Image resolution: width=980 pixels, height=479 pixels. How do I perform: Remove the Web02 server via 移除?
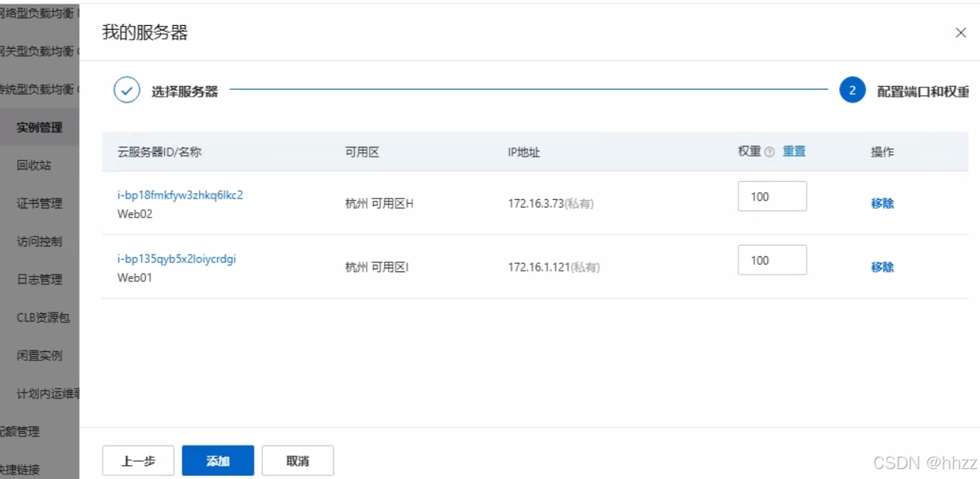click(x=882, y=203)
